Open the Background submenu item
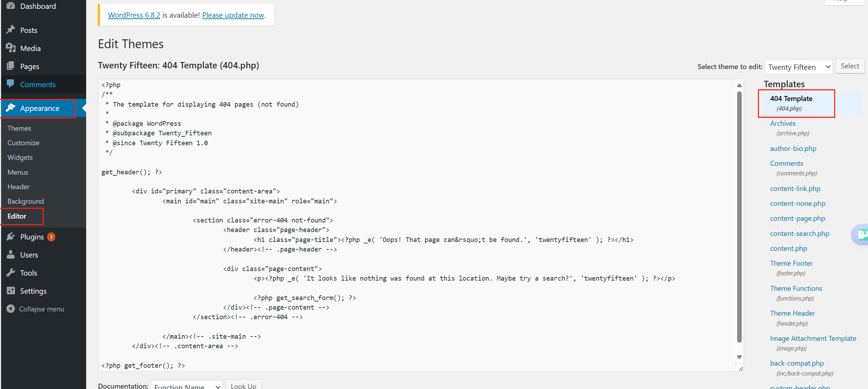868x389 pixels. 26,201
